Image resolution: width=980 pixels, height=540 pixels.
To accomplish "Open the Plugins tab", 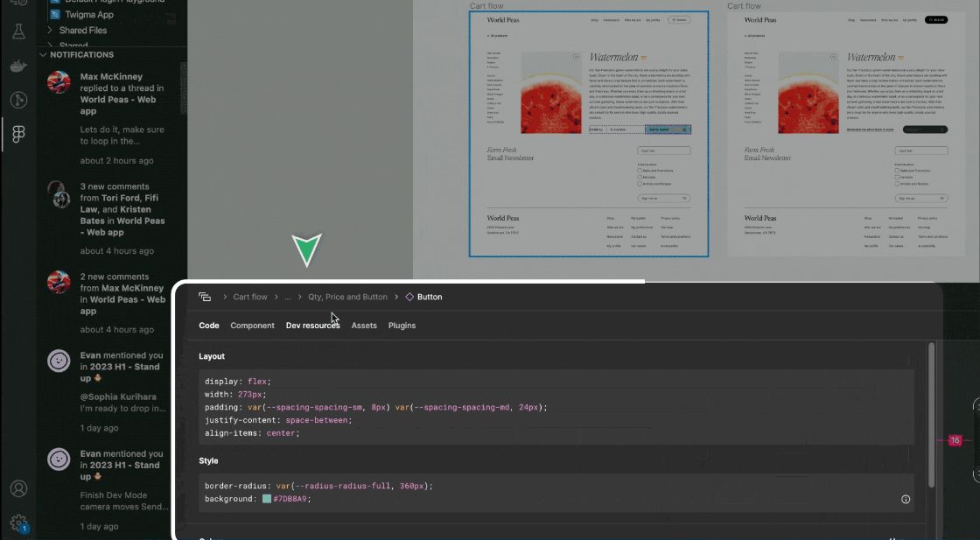I will click(402, 326).
